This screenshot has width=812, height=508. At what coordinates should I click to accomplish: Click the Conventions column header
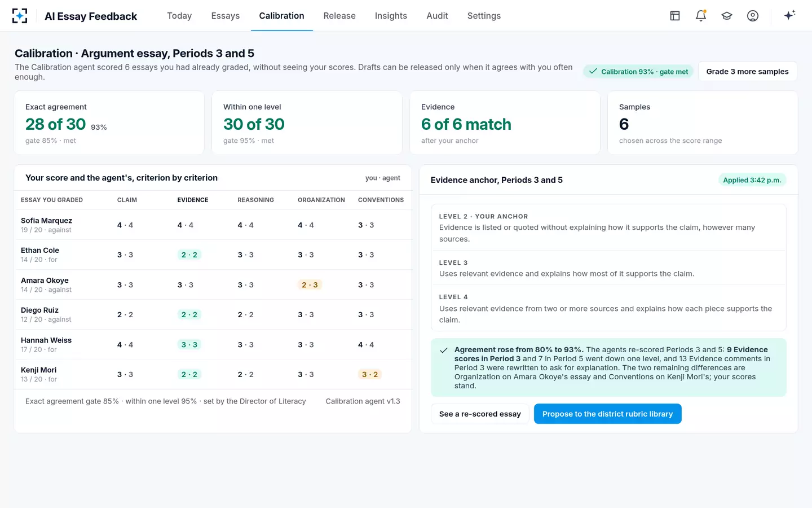coord(381,200)
